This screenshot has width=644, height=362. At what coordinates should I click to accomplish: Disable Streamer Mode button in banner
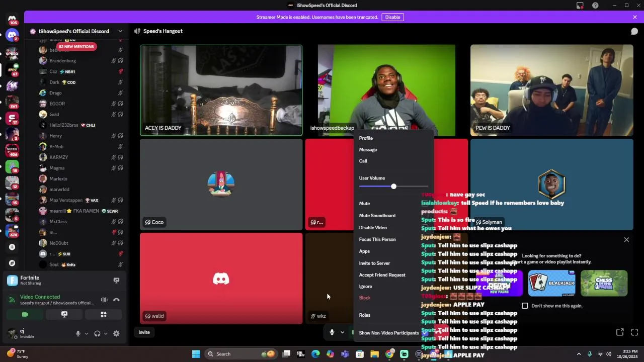coord(392,17)
